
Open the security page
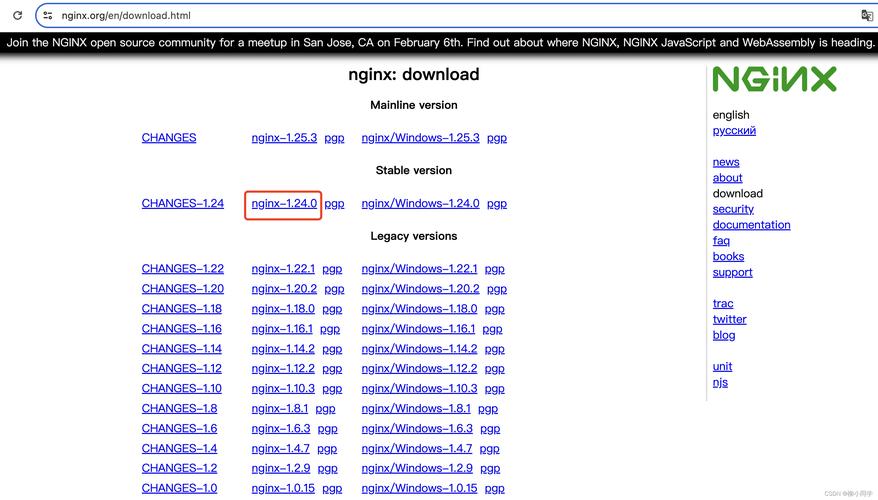733,209
